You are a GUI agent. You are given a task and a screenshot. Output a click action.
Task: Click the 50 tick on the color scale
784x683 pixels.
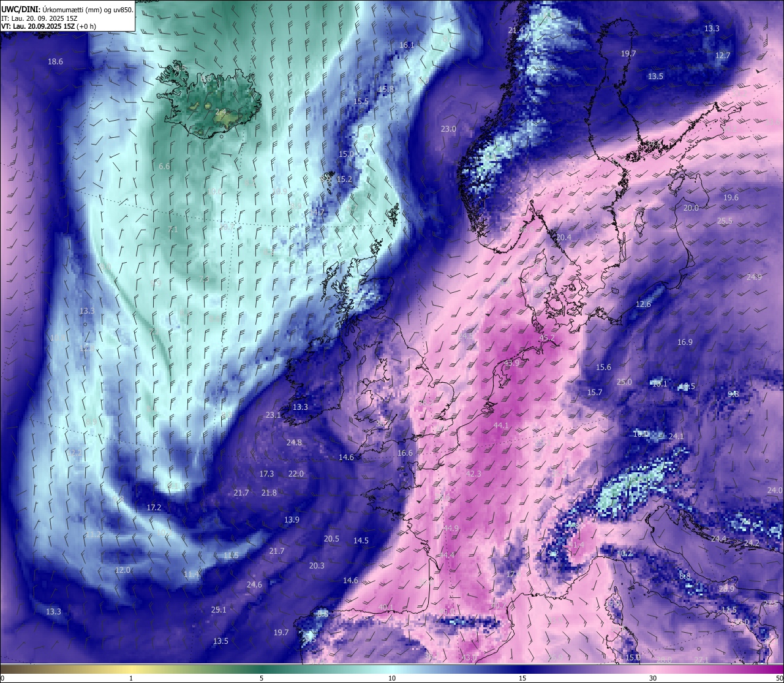779,678
